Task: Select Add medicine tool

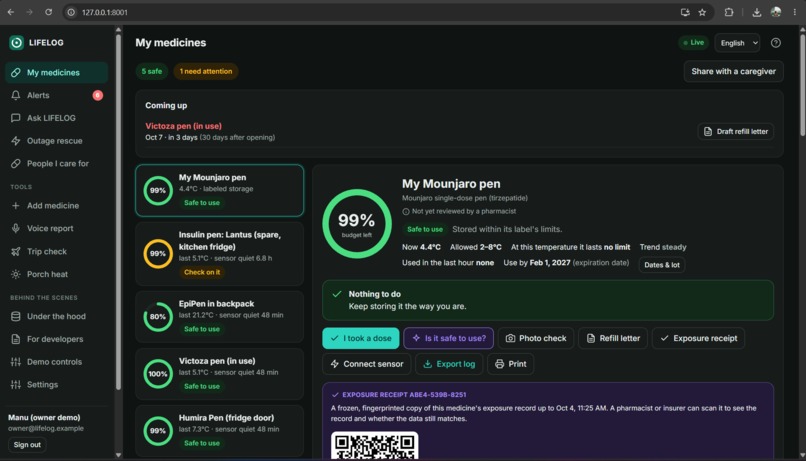Action: coord(57,206)
